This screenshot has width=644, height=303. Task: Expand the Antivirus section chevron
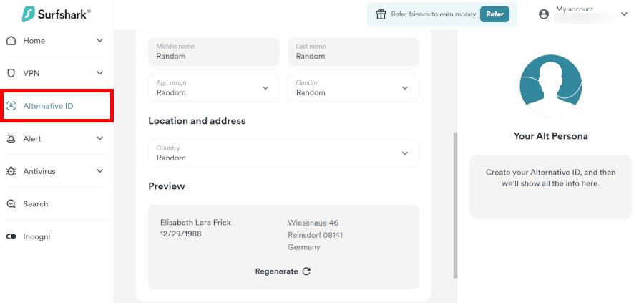coord(100,171)
